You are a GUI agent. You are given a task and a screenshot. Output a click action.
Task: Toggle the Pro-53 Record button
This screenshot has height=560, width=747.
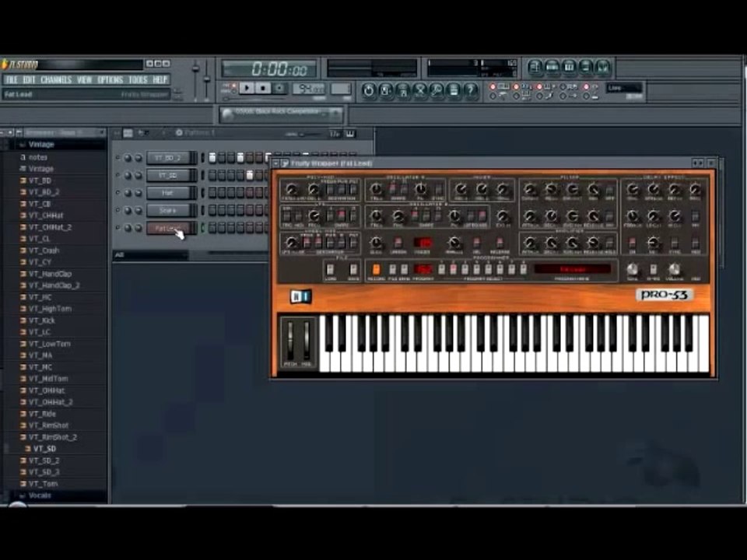coord(376,270)
